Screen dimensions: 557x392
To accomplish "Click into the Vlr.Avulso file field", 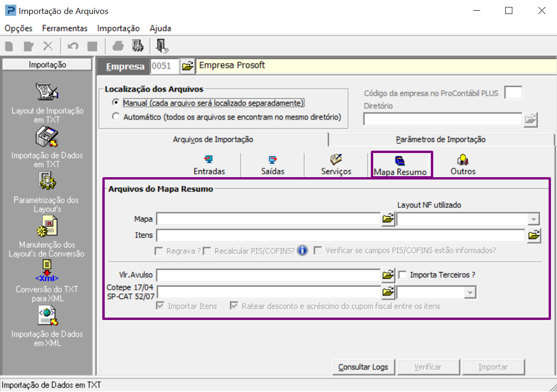I will click(x=268, y=275).
